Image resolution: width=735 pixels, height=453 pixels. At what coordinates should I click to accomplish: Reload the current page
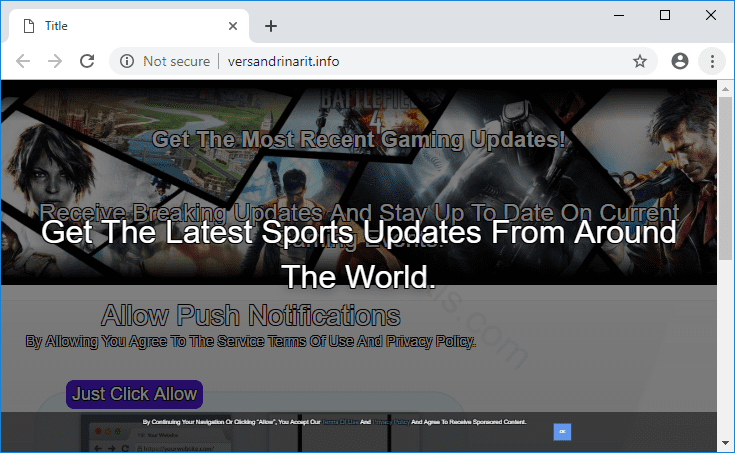coord(87,61)
